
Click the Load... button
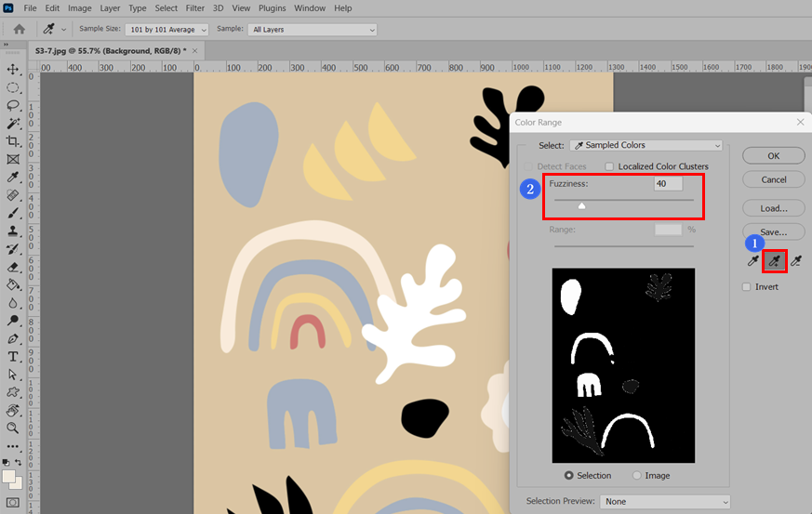[x=773, y=208]
